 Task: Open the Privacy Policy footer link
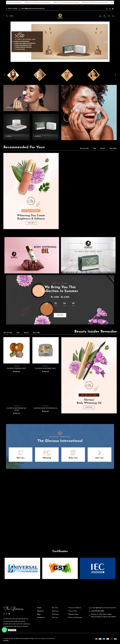pyautogui.click(x=73, y=611)
